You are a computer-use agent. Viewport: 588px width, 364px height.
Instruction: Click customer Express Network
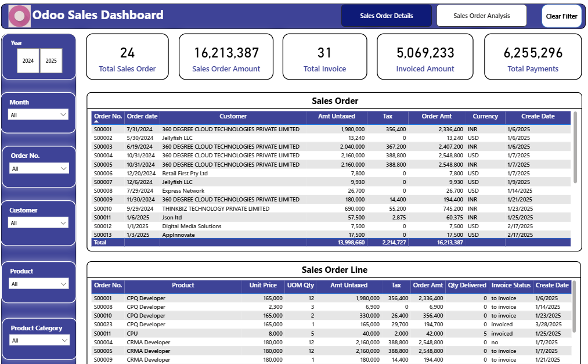(183, 191)
